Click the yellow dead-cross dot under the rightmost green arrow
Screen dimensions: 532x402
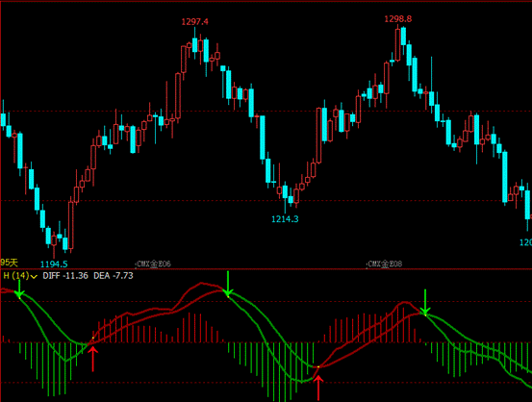click(425, 315)
